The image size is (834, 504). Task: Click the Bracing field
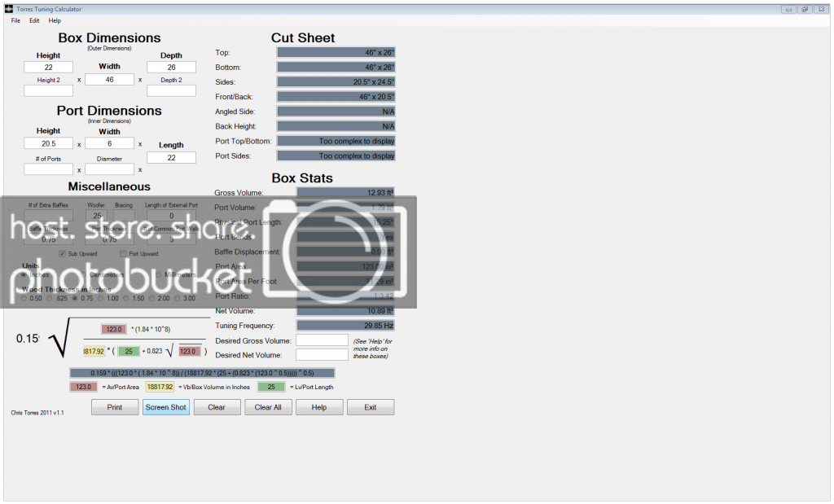[124, 216]
